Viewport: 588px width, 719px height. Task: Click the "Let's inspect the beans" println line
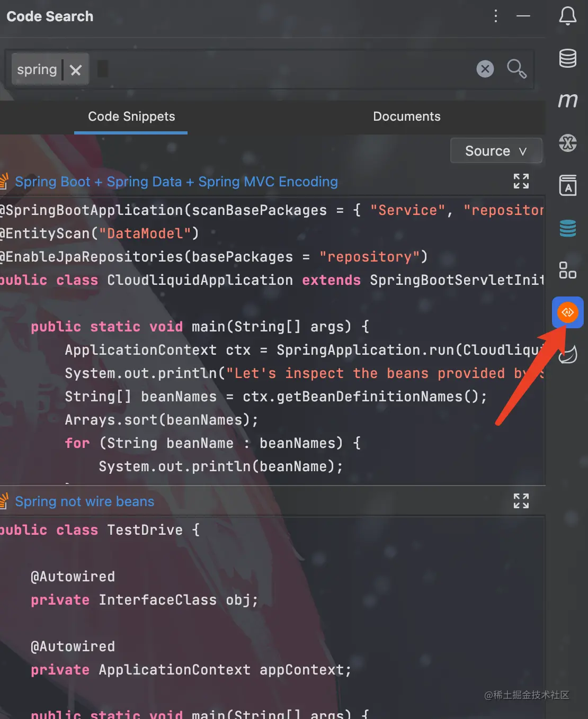305,373
